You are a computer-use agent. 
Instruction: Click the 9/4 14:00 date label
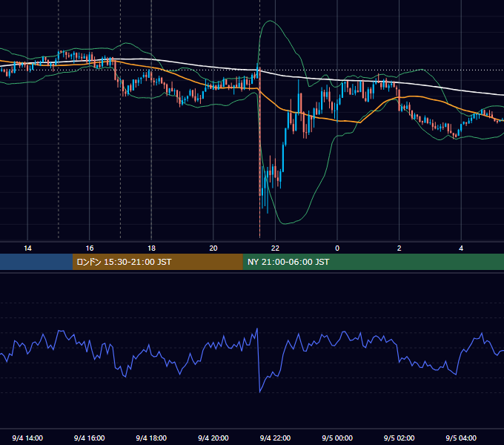pos(27,438)
